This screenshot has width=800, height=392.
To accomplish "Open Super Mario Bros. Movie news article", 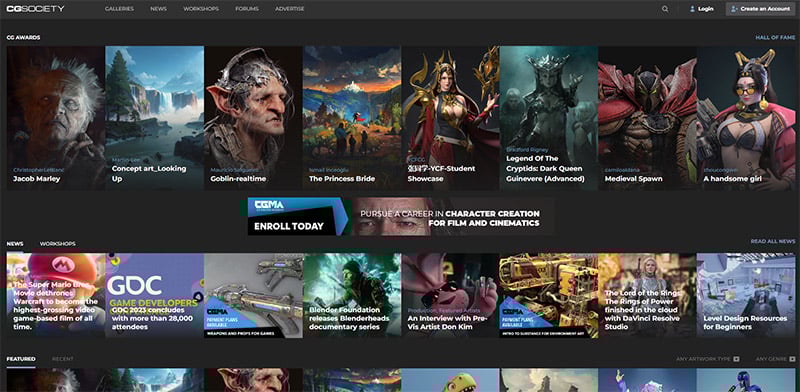I will (x=56, y=296).
